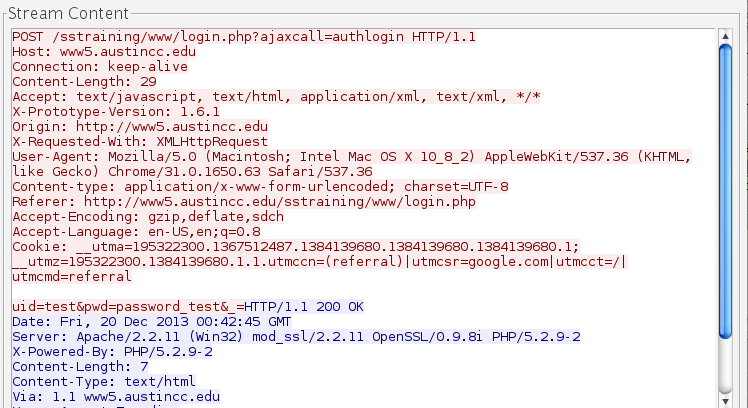Click the POST /sstraining/www/login.php request line
Screen dimensions: 748x408
(244, 38)
